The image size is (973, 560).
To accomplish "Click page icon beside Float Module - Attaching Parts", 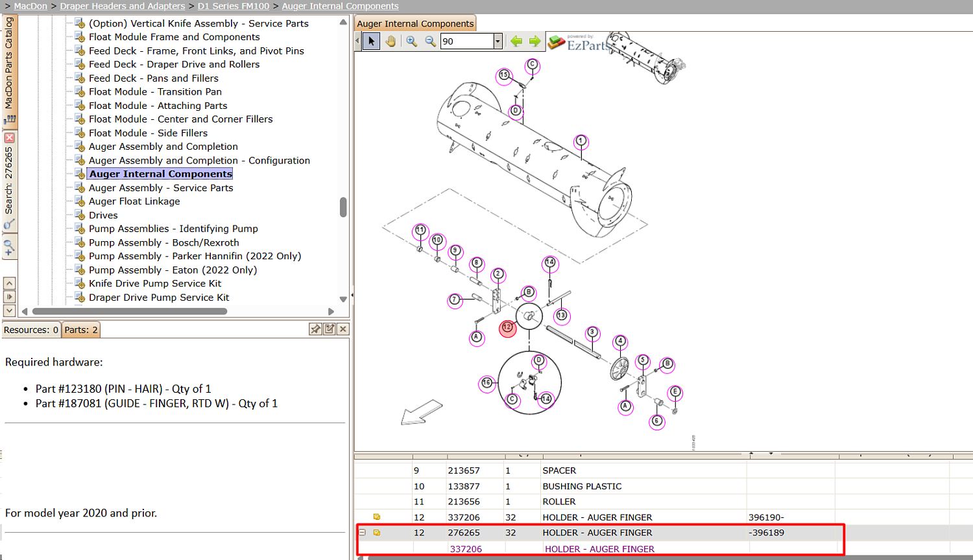I will click(x=80, y=106).
